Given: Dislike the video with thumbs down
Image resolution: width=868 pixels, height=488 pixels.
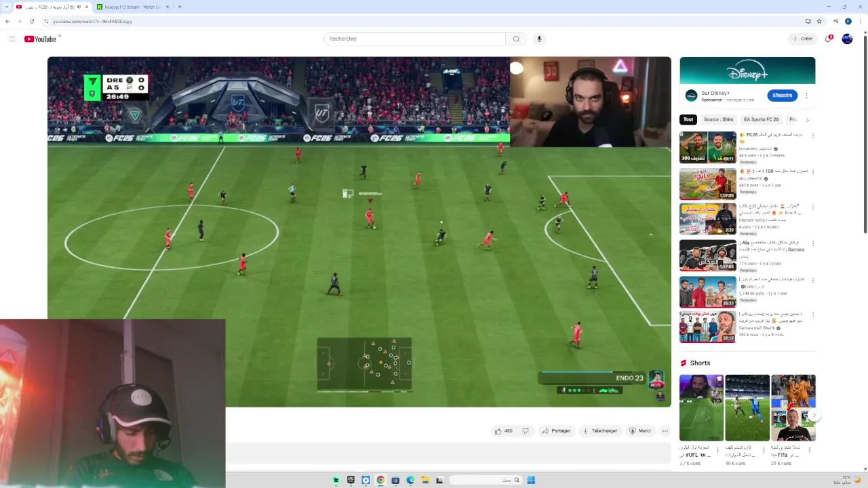Looking at the screenshot, I should point(526,431).
